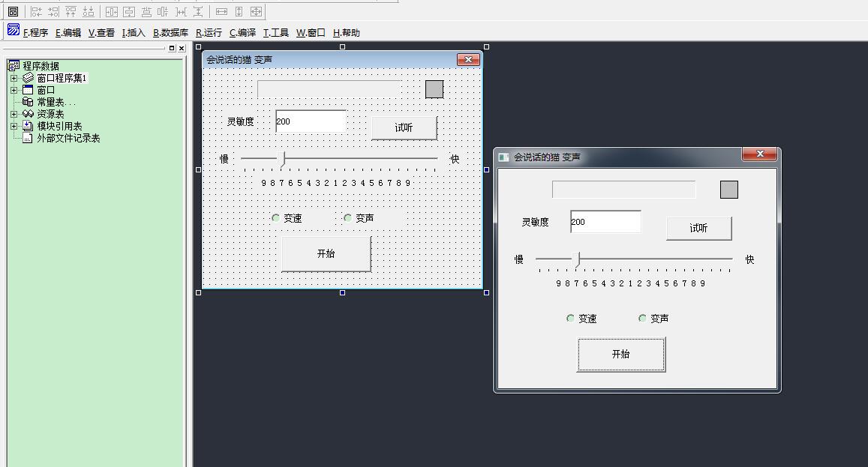Click the first icon in the alignment toolbar
The width and height of the screenshot is (868, 467).
click(13, 11)
